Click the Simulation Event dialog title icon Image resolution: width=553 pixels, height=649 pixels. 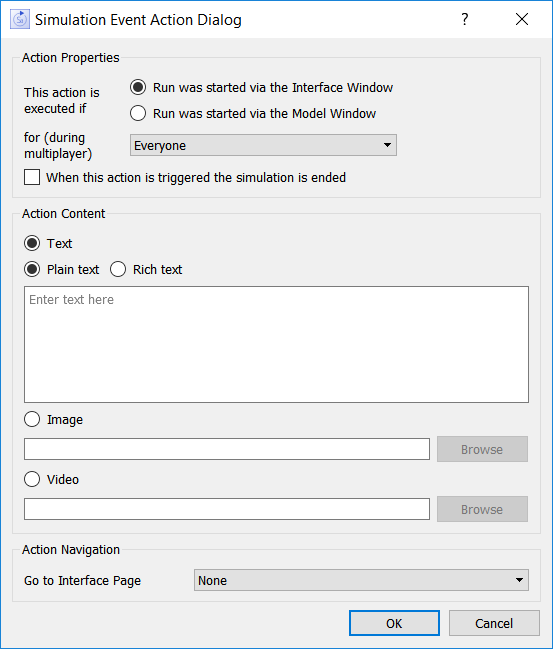coord(19,19)
